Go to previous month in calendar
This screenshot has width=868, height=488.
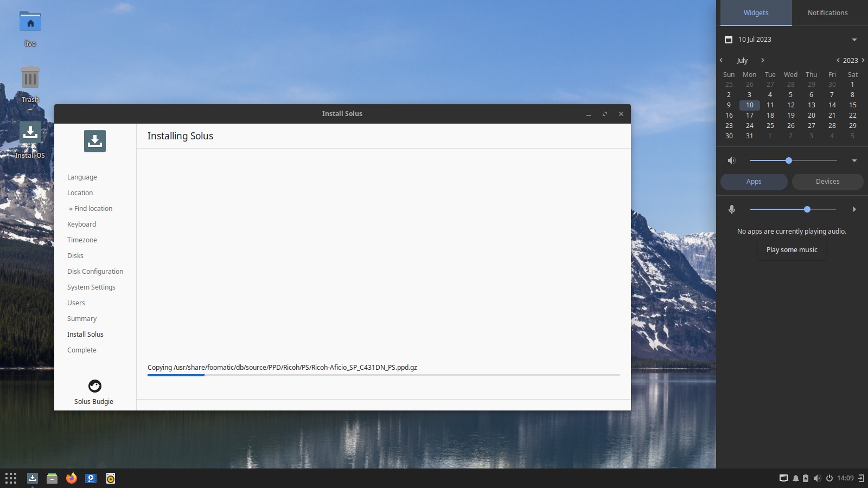[x=722, y=60]
